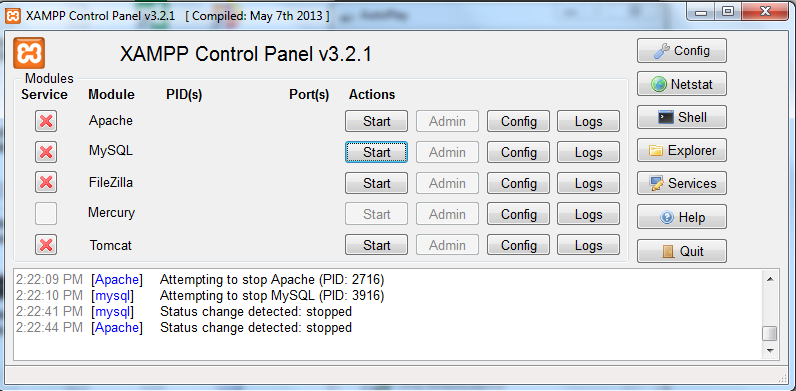Open Explorer folder icon button
Image resolution: width=796 pixels, height=391 pixels.
click(682, 150)
